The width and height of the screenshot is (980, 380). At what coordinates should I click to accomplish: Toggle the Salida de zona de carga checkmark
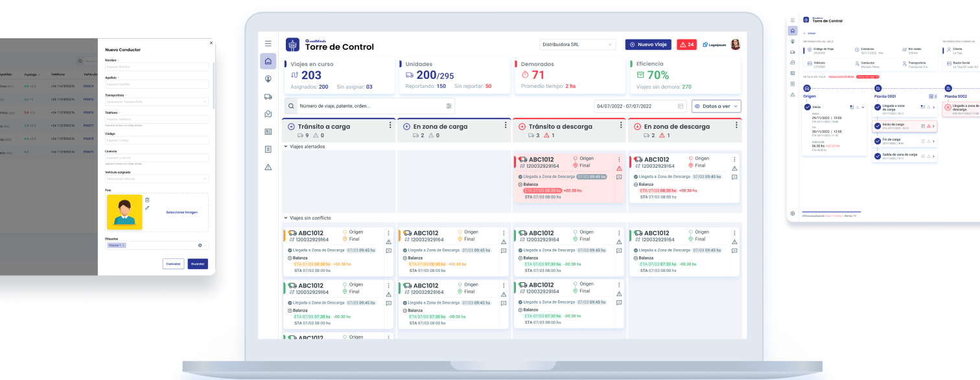878,155
